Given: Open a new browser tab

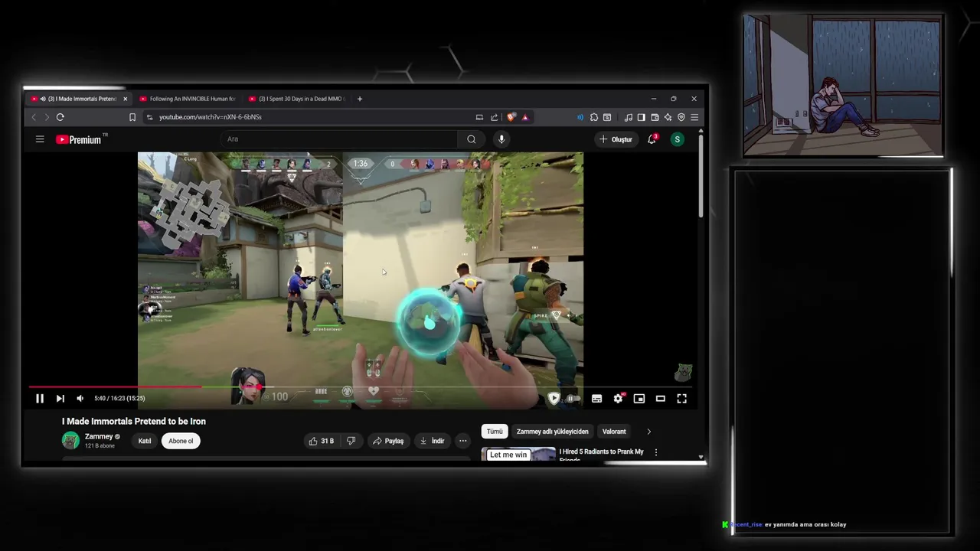Looking at the screenshot, I should pos(360,99).
